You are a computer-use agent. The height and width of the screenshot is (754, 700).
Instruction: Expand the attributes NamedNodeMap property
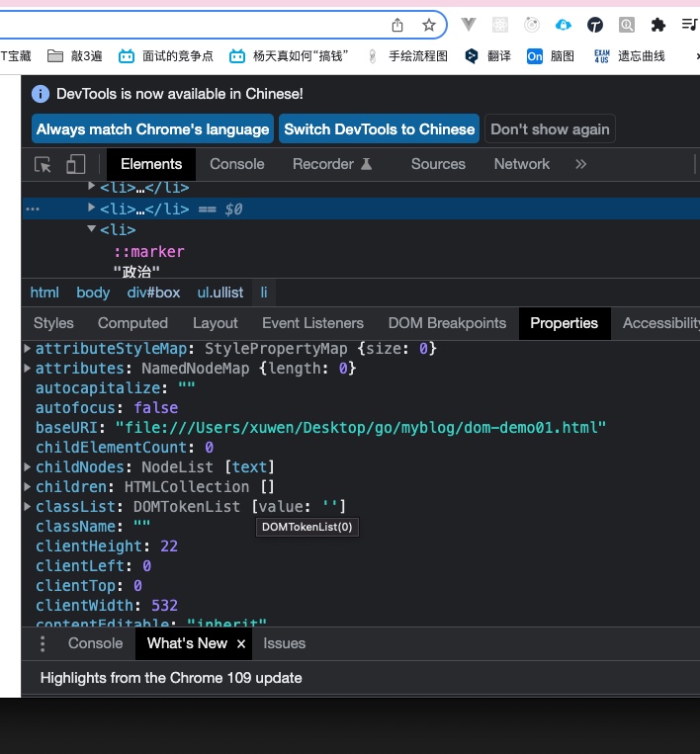point(28,368)
